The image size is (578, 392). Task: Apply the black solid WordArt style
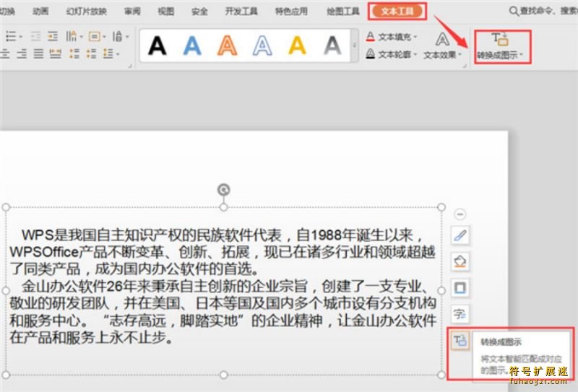tap(157, 45)
